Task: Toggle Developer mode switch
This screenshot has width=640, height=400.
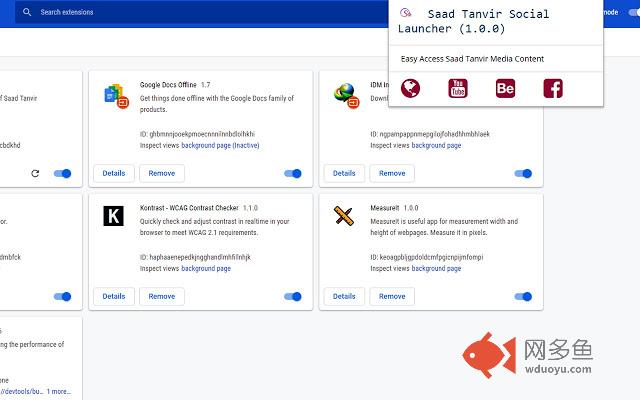Action: point(634,12)
